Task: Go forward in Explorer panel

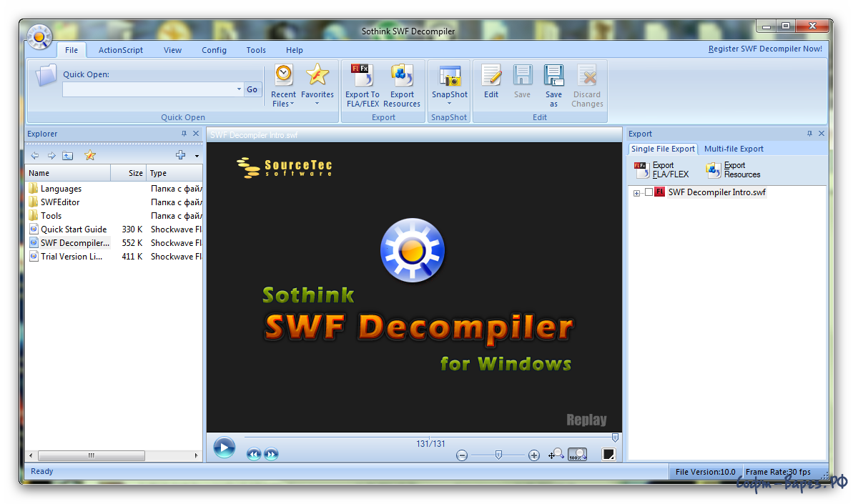Action: (x=51, y=156)
